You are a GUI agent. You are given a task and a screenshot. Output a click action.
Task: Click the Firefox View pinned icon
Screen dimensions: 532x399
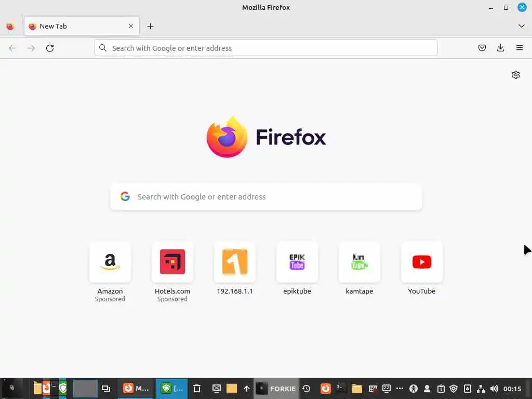(10, 26)
